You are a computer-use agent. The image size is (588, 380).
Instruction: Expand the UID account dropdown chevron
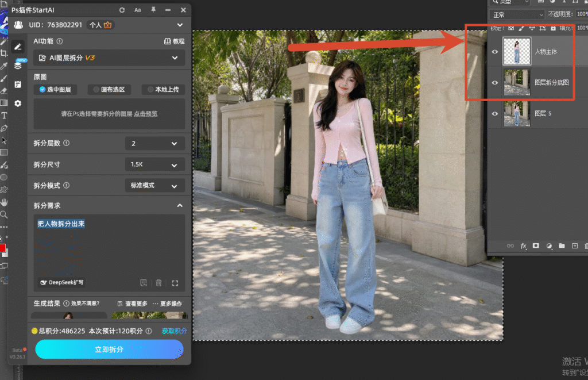[x=180, y=25]
